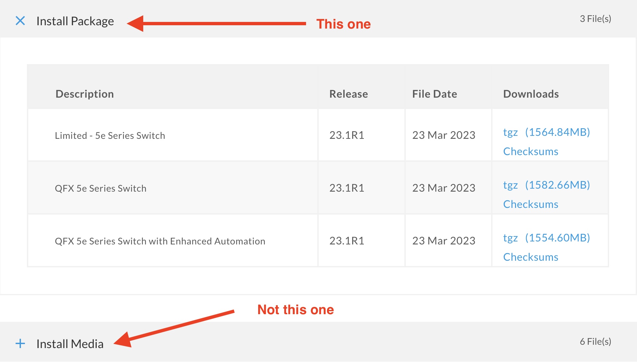Image resolution: width=637 pixels, height=364 pixels.
Task: Click the Description column header
Action: tap(85, 94)
